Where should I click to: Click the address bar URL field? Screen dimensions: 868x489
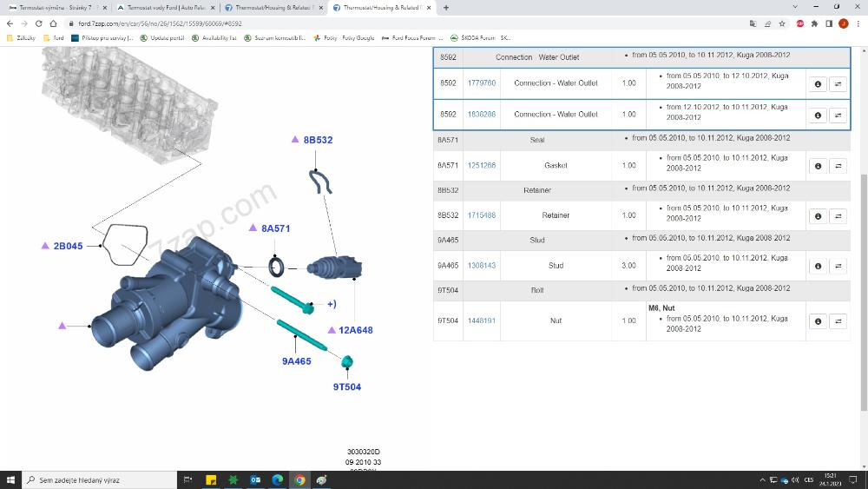tap(347, 23)
